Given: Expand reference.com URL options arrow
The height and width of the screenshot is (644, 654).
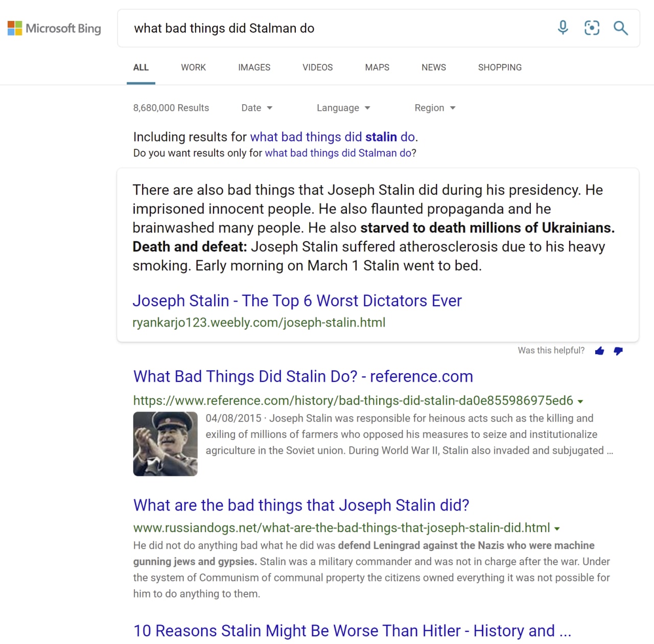Looking at the screenshot, I should pos(580,401).
